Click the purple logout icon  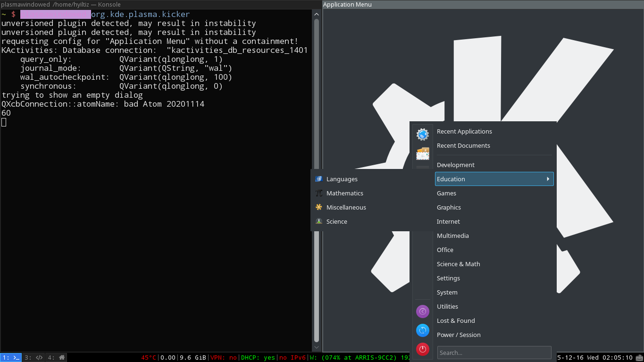(x=423, y=311)
